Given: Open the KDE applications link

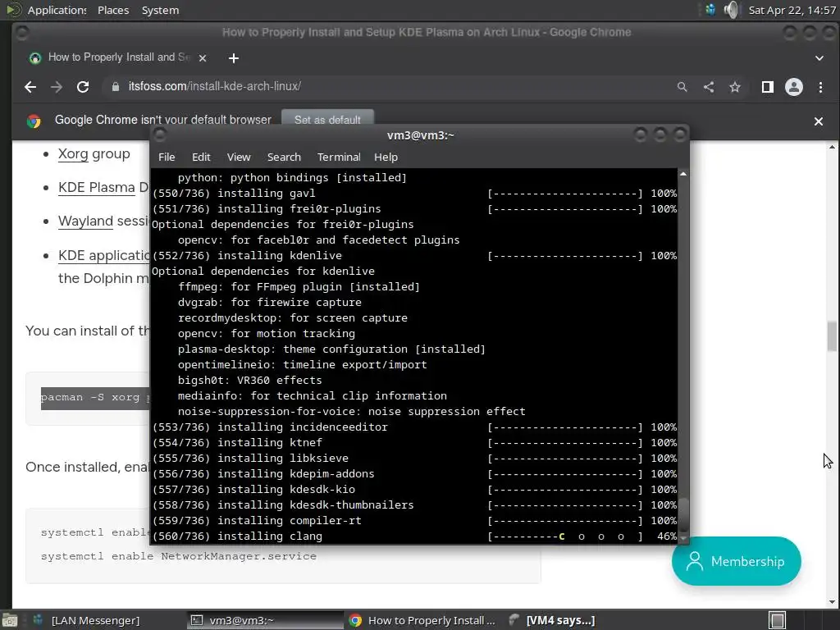Looking at the screenshot, I should (104, 256).
